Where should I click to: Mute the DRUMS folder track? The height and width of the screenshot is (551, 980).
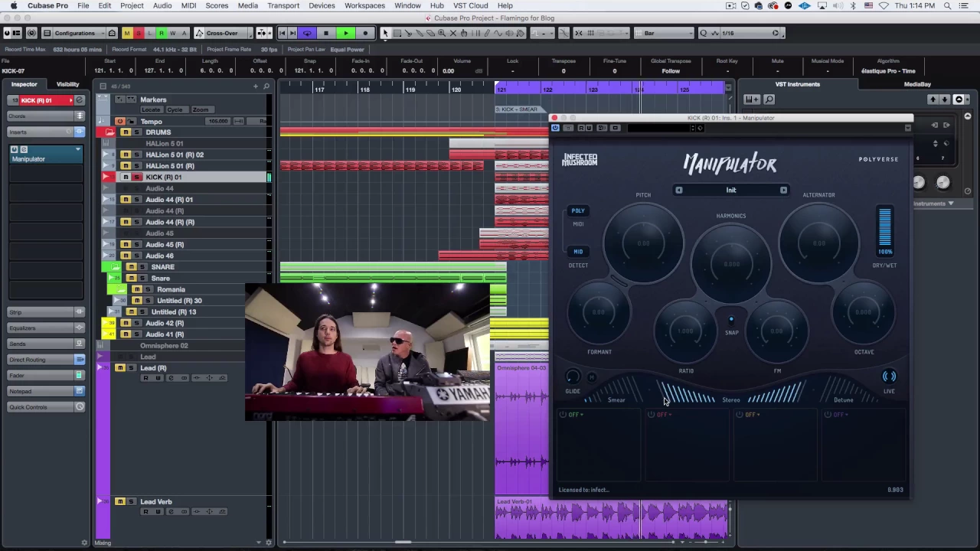coord(126,132)
